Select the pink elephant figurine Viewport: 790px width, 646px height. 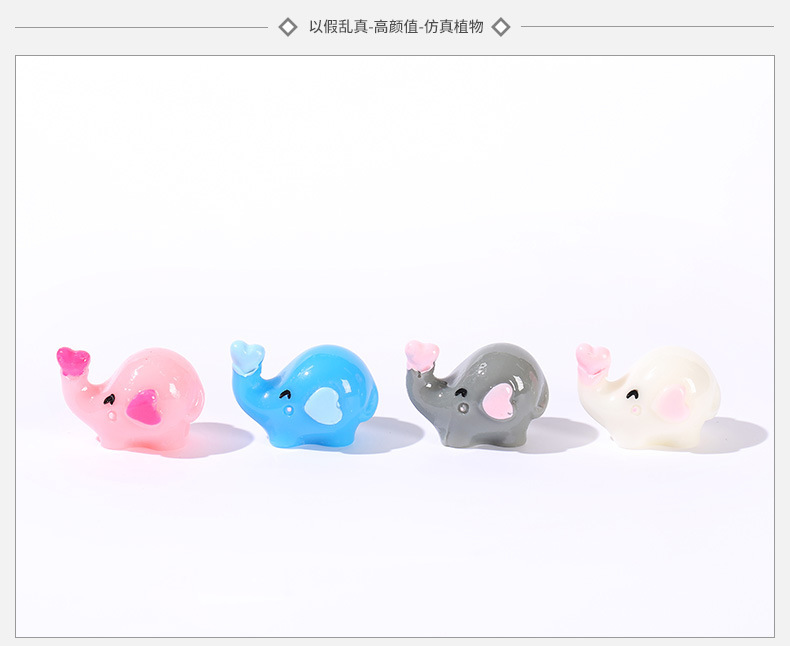coord(130,398)
